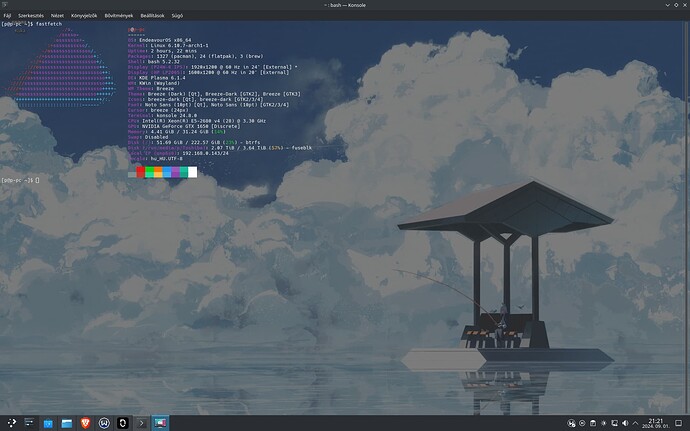The width and height of the screenshot is (690, 431).
Task: Open the Fájl menu
Action: click(x=7, y=16)
